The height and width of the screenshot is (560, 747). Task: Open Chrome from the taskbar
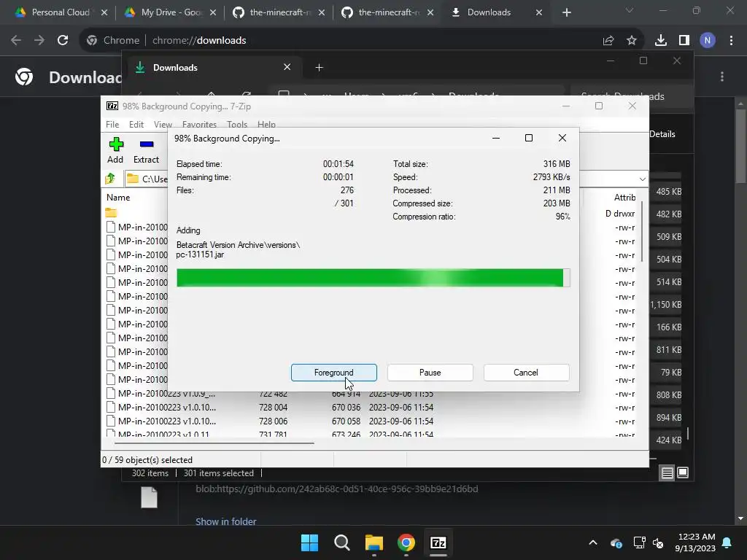pos(406,542)
